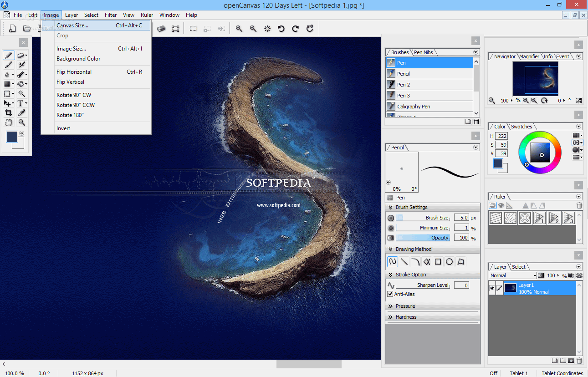Hide Layer1 using its eye icon
Viewport: 588px width, 377px height.
(492, 288)
